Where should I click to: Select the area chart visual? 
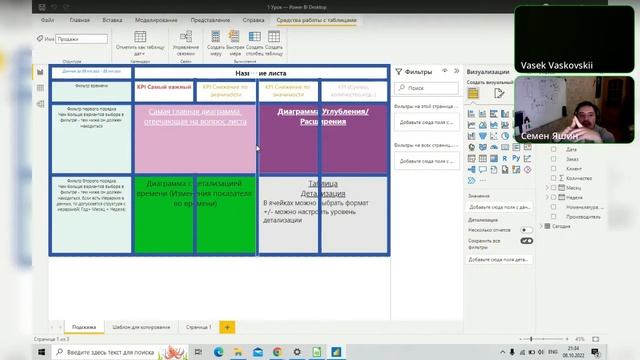482,124
